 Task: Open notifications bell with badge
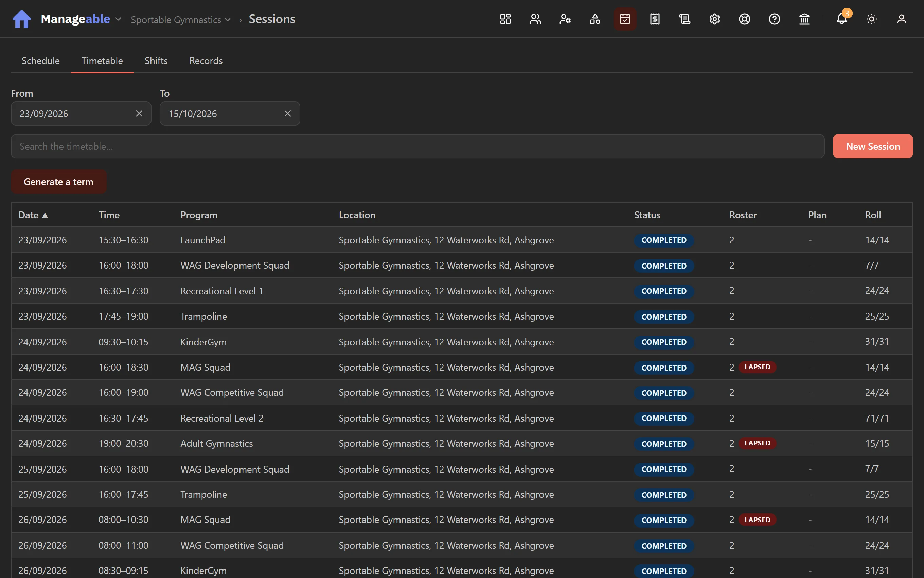842,19
